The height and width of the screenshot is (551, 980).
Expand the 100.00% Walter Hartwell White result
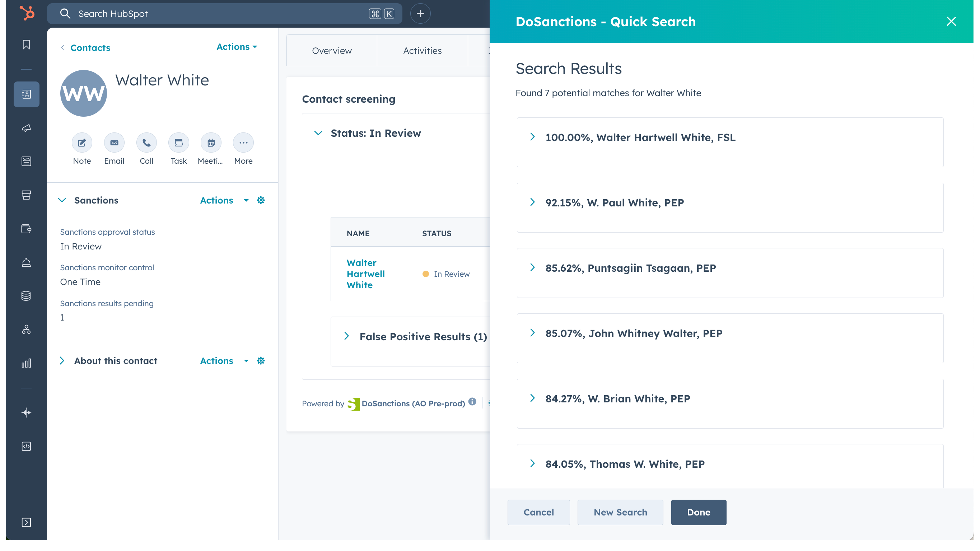tap(532, 137)
